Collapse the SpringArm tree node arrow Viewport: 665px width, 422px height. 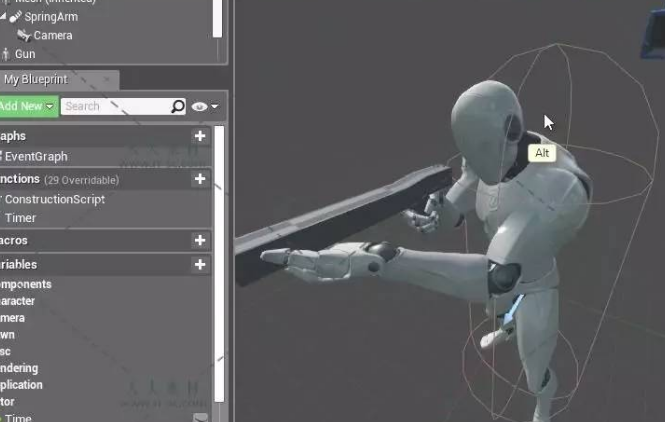(3, 17)
